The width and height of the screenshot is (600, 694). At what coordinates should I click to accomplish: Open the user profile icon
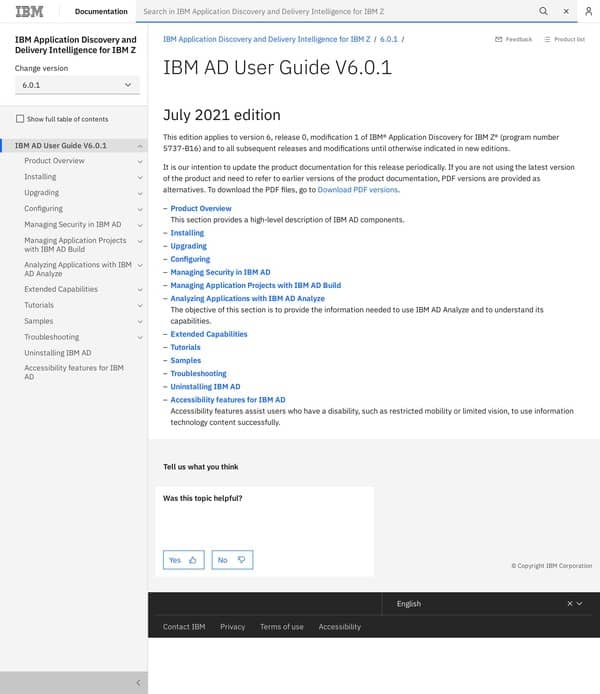589,11
